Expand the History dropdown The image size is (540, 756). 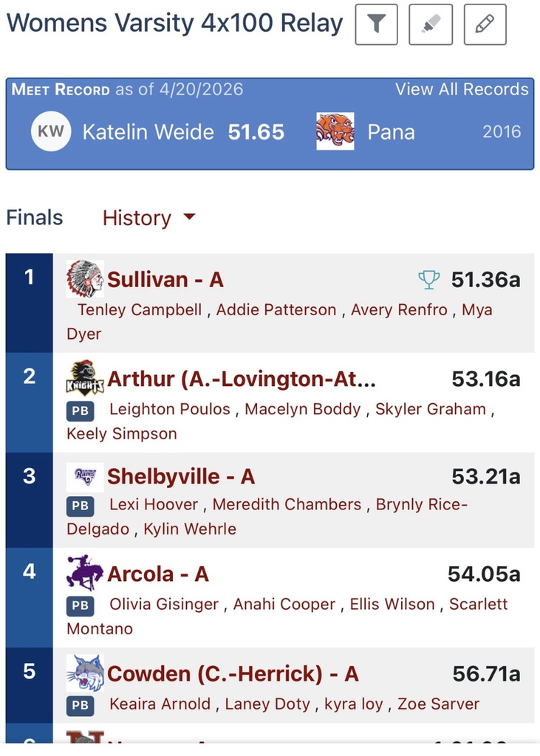point(148,218)
